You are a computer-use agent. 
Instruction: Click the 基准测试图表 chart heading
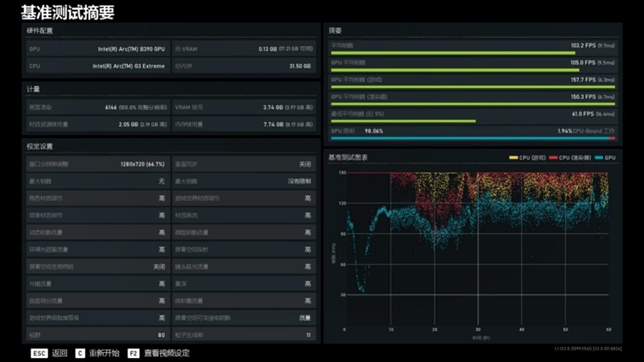pyautogui.click(x=348, y=158)
